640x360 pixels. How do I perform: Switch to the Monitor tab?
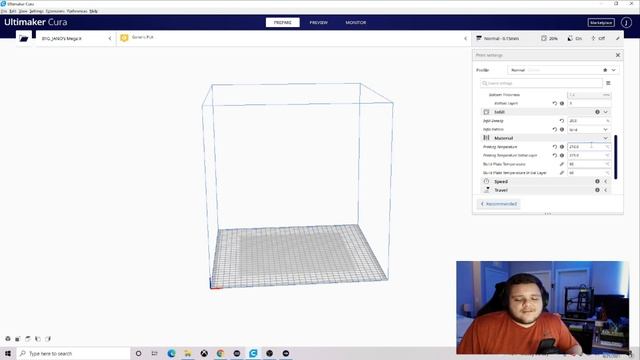click(356, 22)
